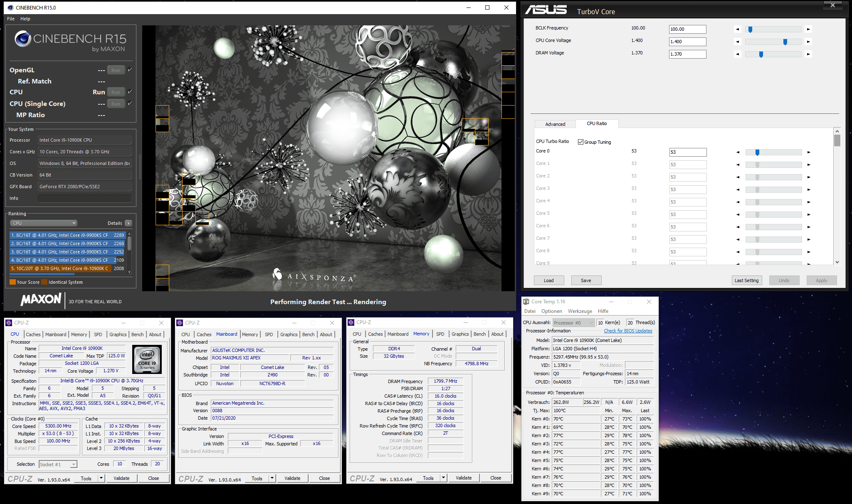
Task: Decrease DRAM Voltage with left arrow
Action: pyautogui.click(x=738, y=54)
